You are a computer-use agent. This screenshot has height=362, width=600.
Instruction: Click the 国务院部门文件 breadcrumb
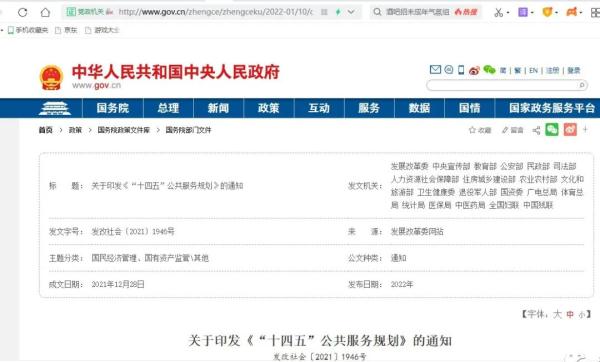click(x=188, y=130)
